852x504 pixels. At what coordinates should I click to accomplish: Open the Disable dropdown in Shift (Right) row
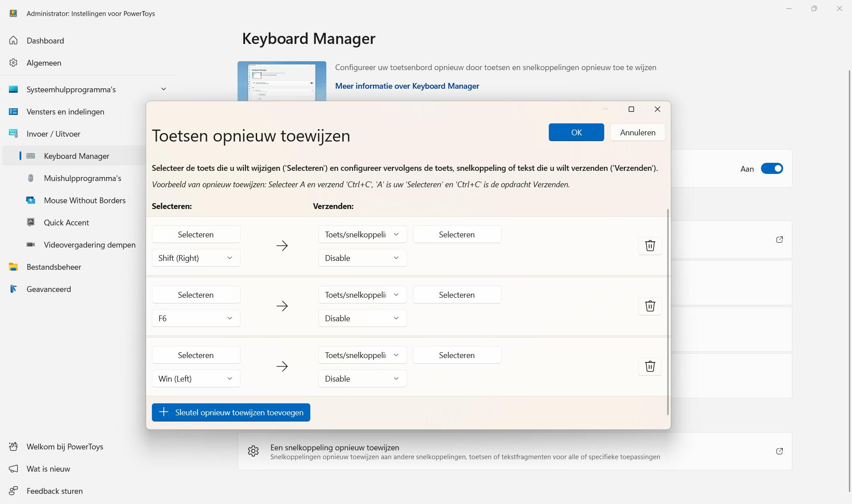pos(363,258)
